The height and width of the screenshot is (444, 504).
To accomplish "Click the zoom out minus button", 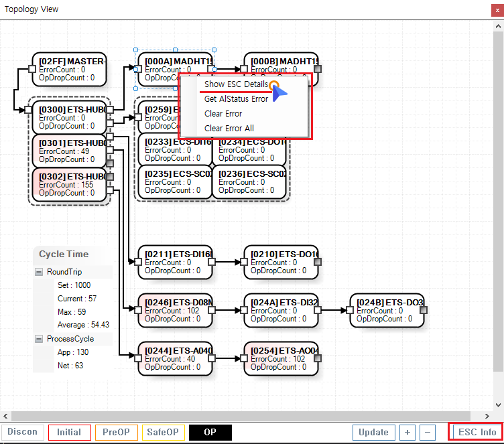I will [x=429, y=432].
